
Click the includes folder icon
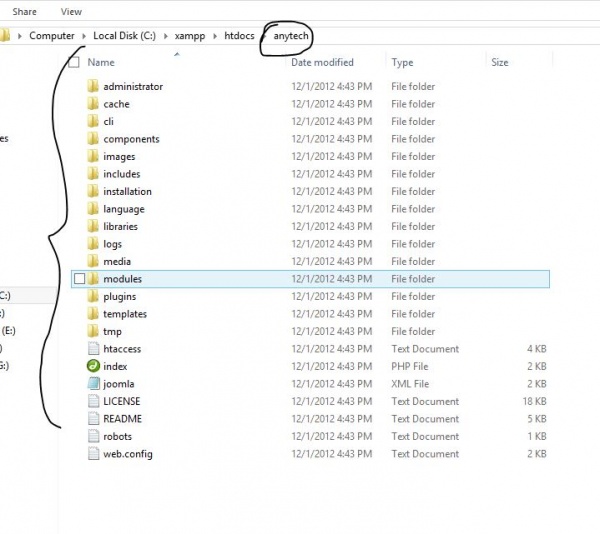click(x=93, y=174)
